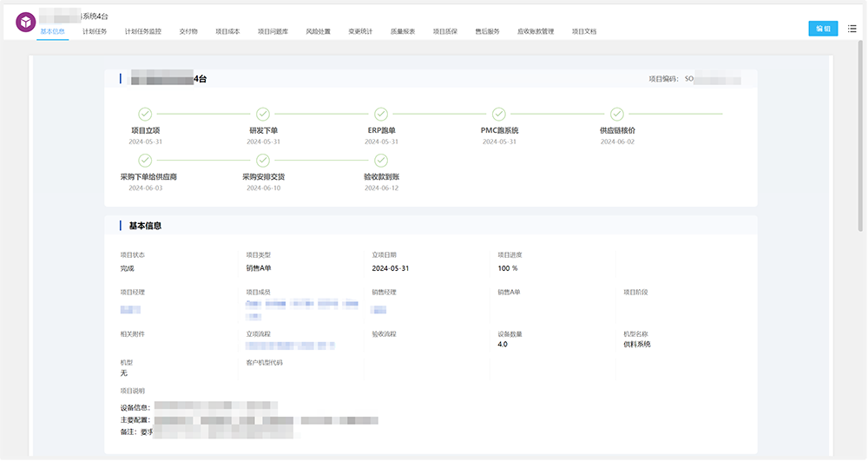Click the 研发下单 step label
The height and width of the screenshot is (461, 868).
pyautogui.click(x=264, y=130)
